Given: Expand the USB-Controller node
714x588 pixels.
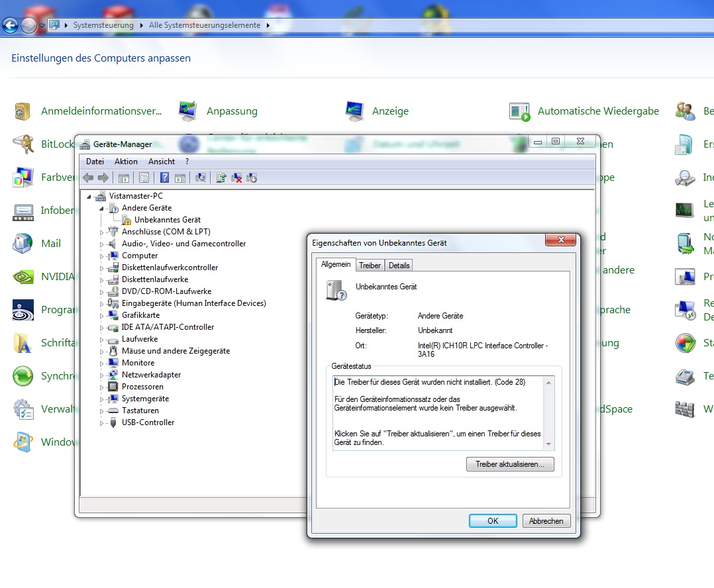Looking at the screenshot, I should coord(101,423).
